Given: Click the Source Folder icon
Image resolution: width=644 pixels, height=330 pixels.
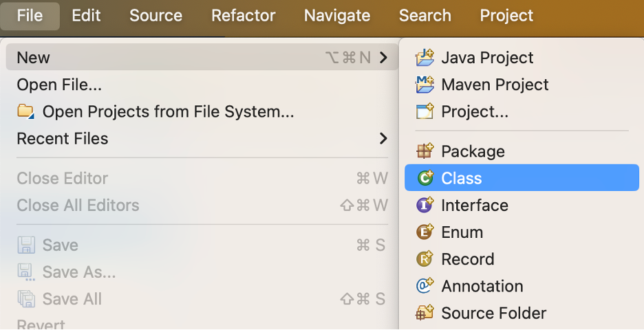Looking at the screenshot, I should pyautogui.click(x=425, y=313).
